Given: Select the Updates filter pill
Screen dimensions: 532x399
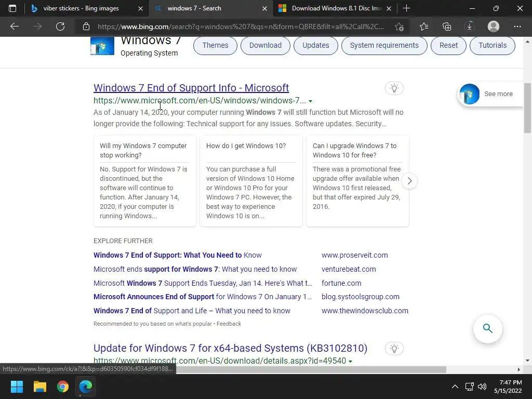Looking at the screenshot, I should [315, 46].
